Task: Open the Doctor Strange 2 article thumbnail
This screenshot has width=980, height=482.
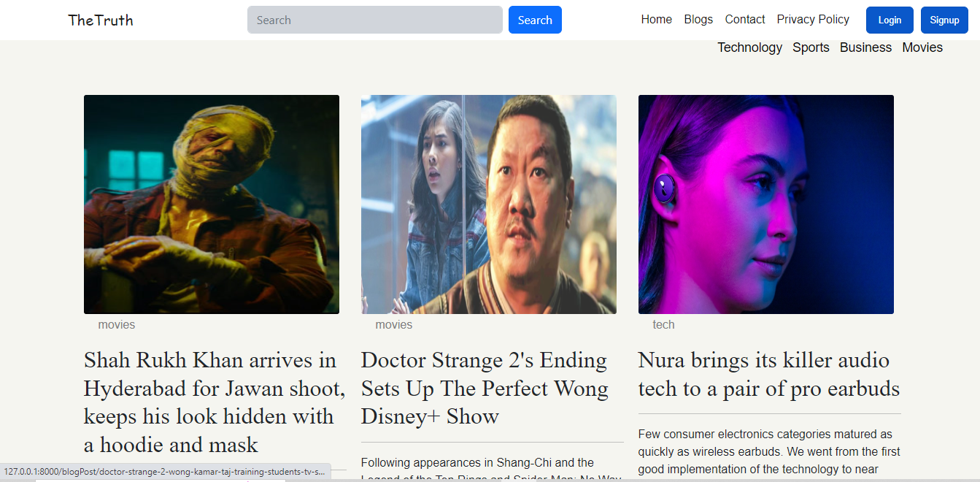Action: click(x=489, y=204)
